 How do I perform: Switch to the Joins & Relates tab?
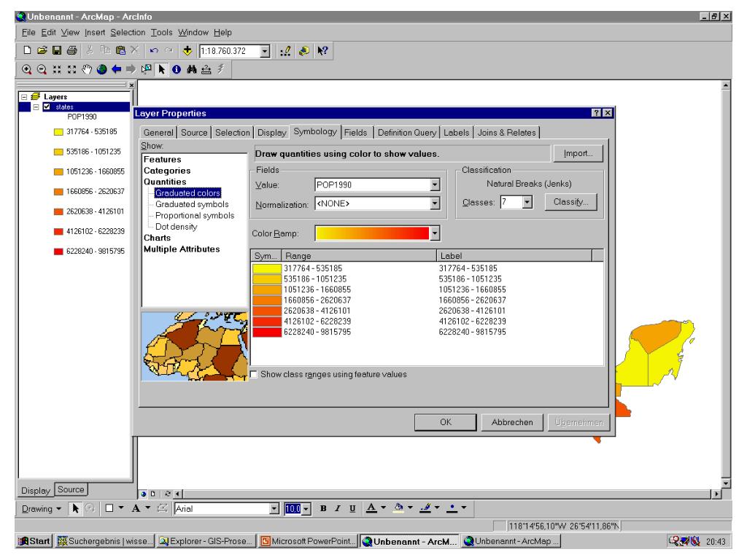pos(506,133)
